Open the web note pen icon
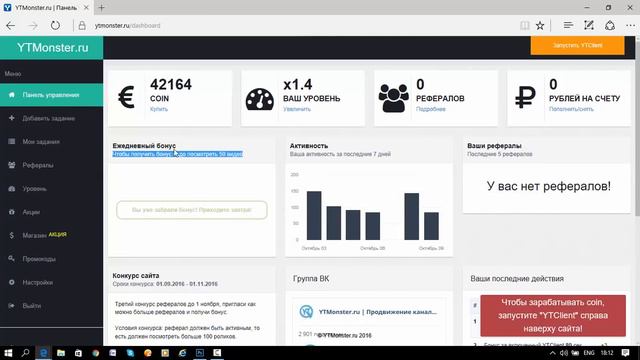The image size is (640, 360). coord(589,25)
